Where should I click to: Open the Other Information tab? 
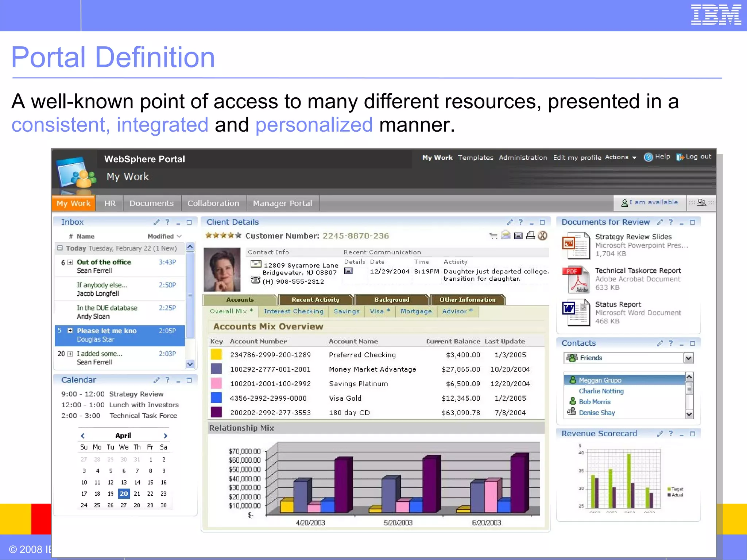coord(468,300)
